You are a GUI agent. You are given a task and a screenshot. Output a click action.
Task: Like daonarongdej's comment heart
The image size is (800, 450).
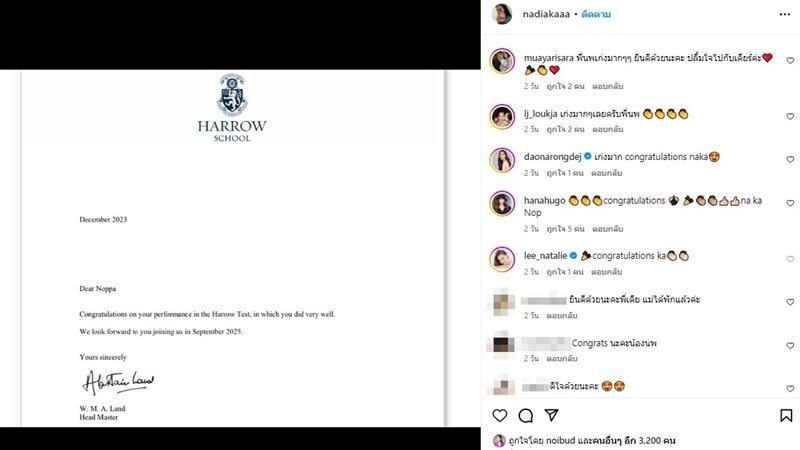[790, 160]
